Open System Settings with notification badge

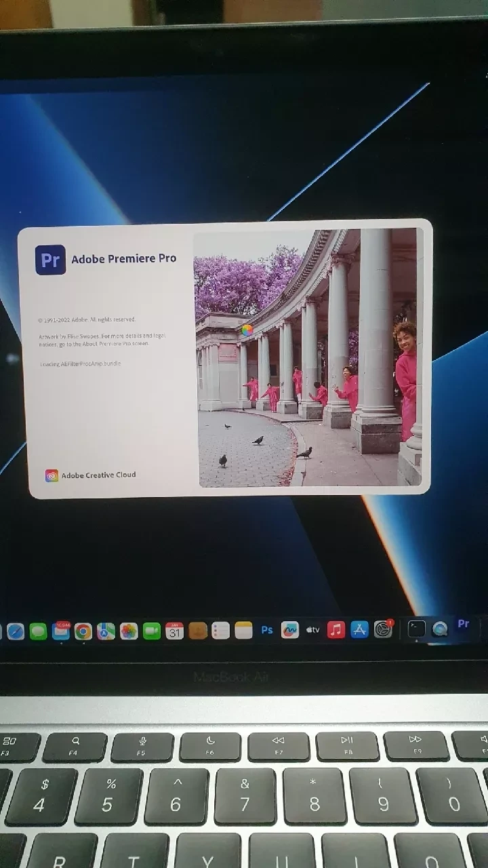tap(383, 629)
